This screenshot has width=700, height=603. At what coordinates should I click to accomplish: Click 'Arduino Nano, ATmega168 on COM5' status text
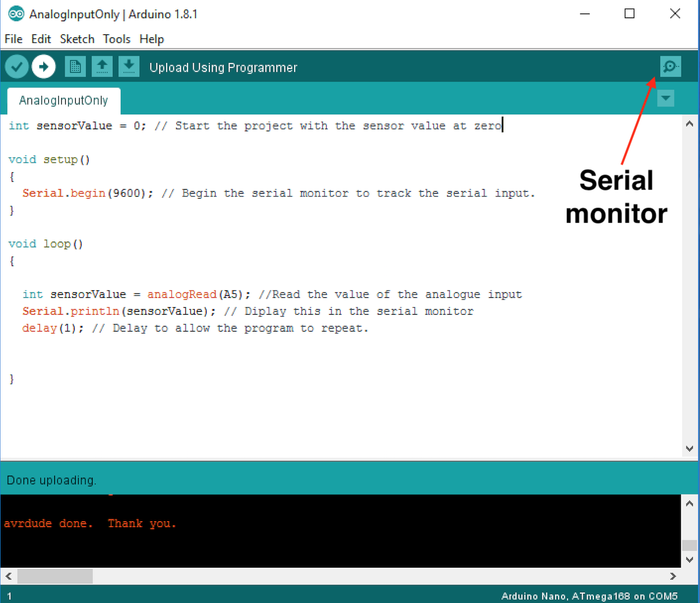(589, 596)
